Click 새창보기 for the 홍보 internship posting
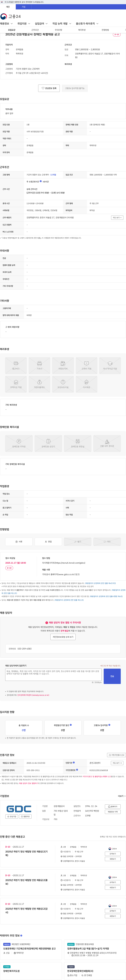Viewport: 126px width, 980px height. coord(113,888)
